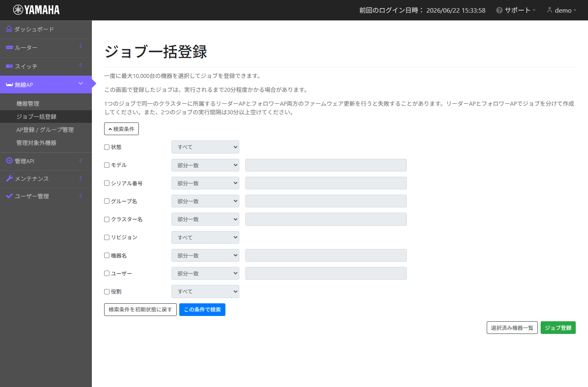Click the シリアル番号 text input field
588x387 pixels.
pos(326,183)
